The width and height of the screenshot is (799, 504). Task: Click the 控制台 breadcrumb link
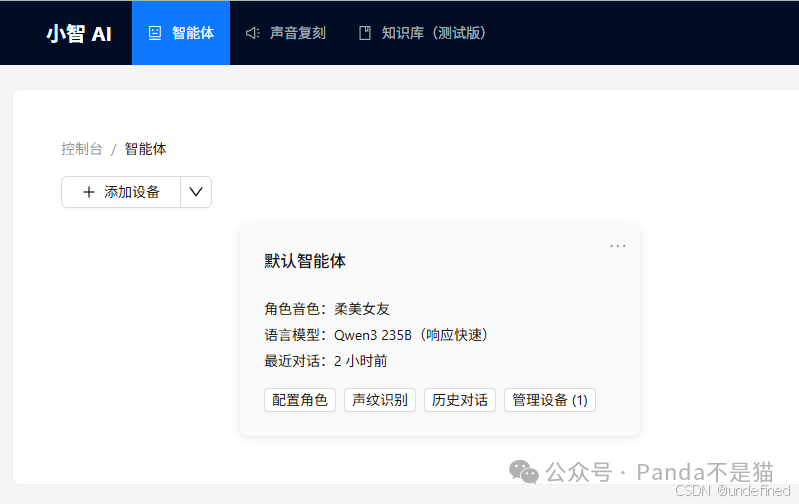82,149
